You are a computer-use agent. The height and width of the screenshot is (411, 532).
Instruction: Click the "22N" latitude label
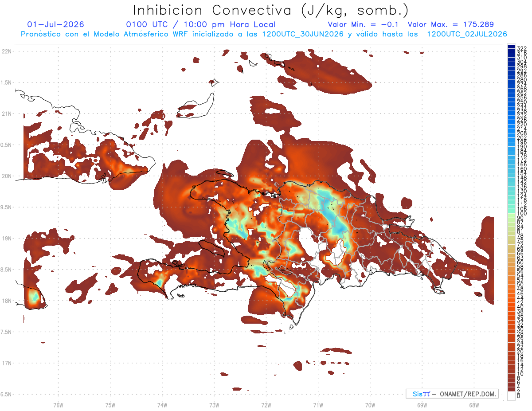pos(7,51)
